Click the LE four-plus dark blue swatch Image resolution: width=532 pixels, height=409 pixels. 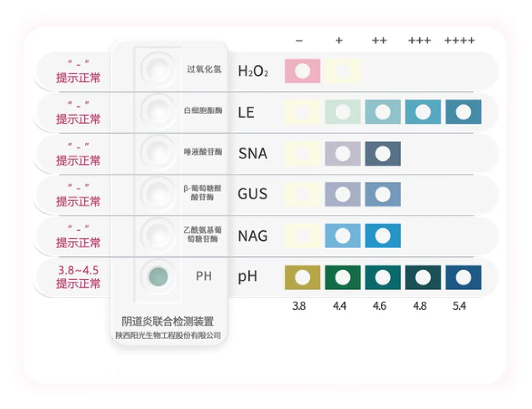463,112
